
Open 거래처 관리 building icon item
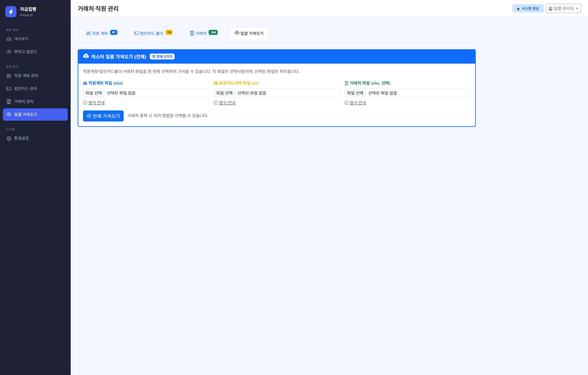[9, 102]
